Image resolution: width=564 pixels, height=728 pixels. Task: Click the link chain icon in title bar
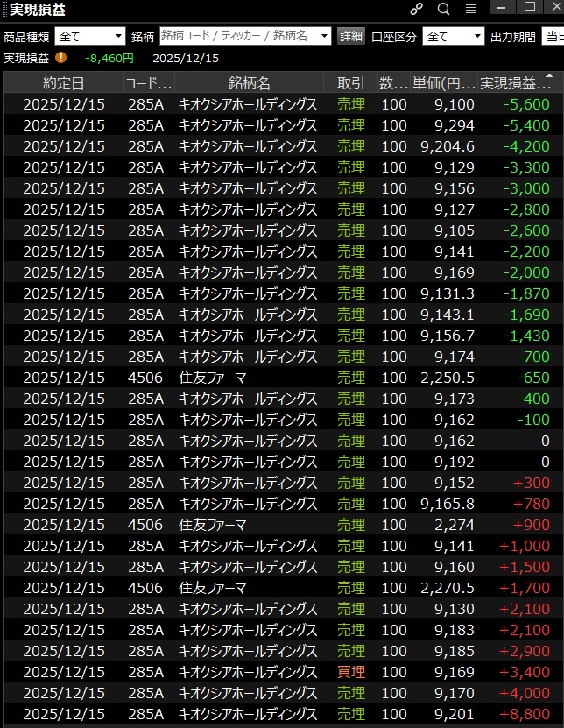417,10
